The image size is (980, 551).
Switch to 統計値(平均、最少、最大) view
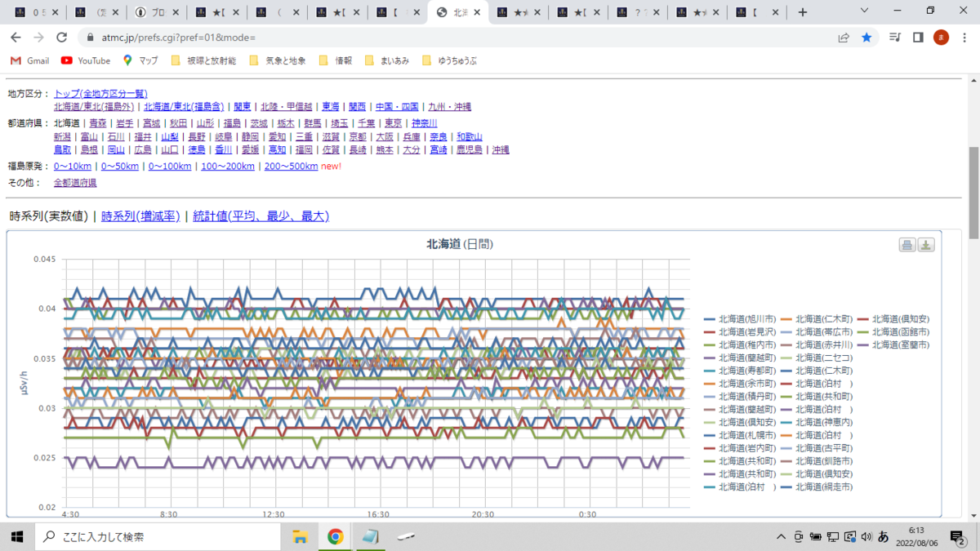coord(261,216)
